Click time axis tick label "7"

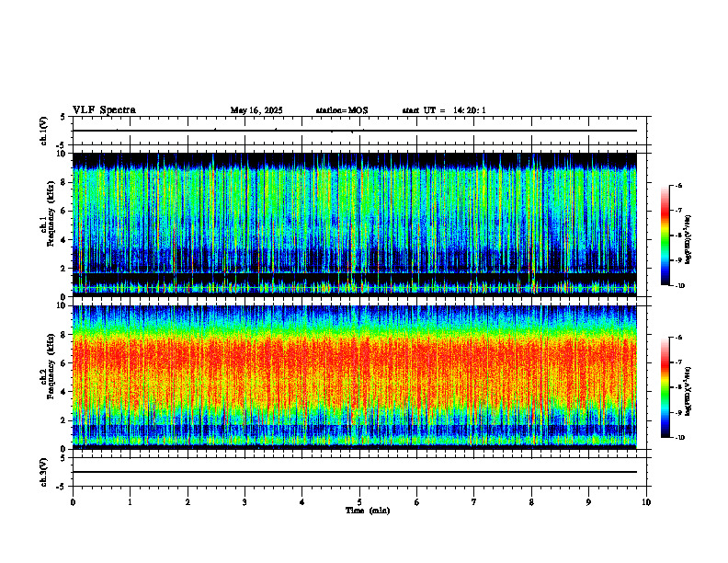474,502
